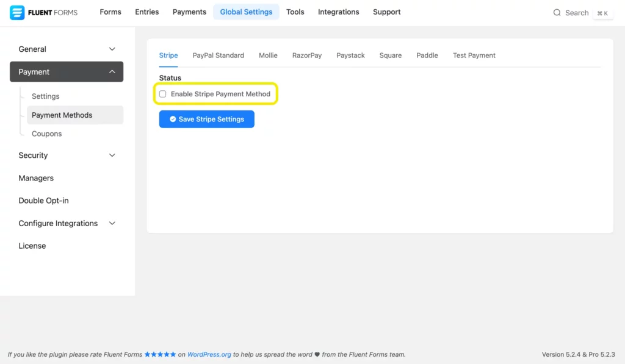Viewport: 625px width, 364px height.
Task: Click the checkmark icon on Save Stripe Settings
Action: coord(173,119)
